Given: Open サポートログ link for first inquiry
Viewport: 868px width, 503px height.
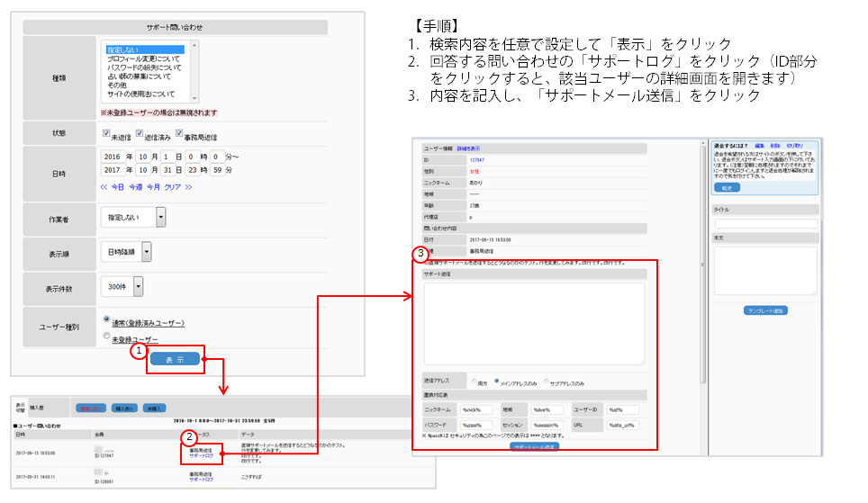Looking at the screenshot, I should [201, 456].
